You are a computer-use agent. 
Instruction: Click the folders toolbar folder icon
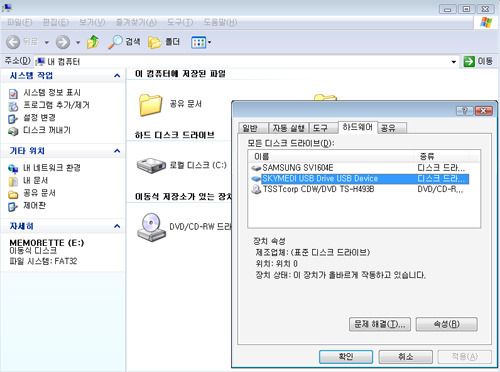point(155,42)
